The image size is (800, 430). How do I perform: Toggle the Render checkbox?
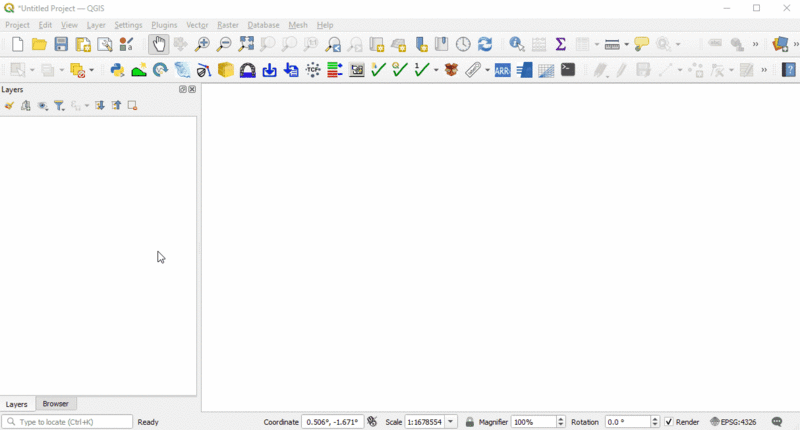coord(669,422)
